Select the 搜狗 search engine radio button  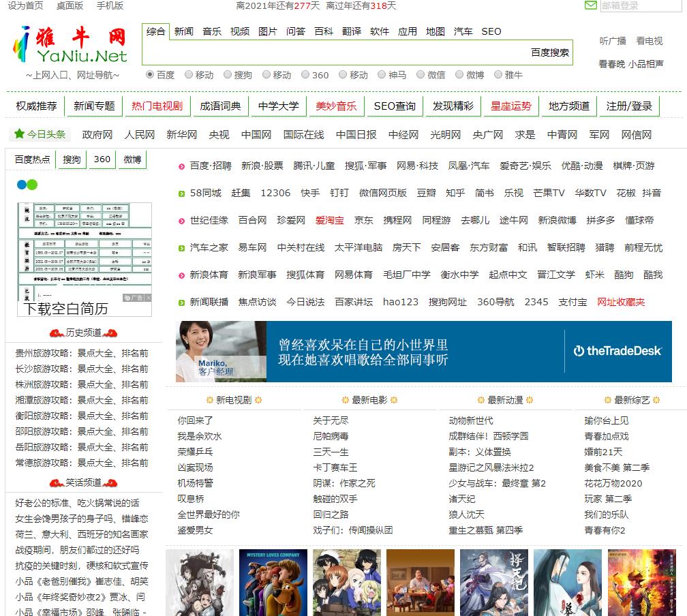click(228, 74)
